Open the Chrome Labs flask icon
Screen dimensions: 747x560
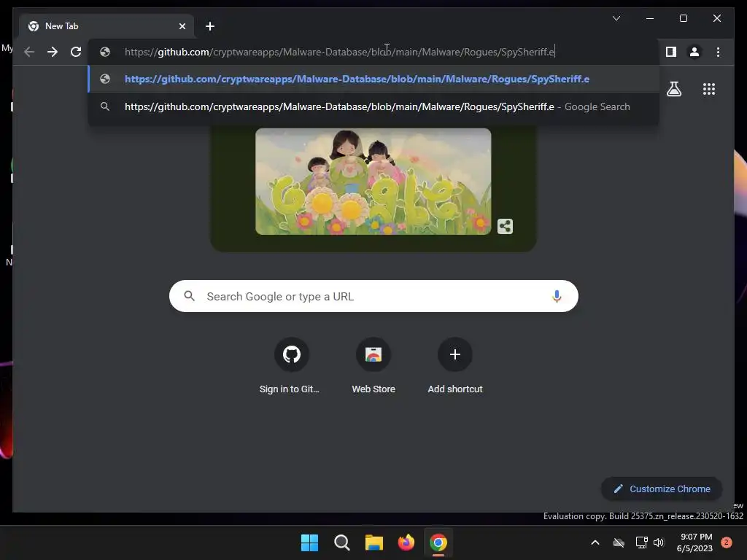(673, 89)
